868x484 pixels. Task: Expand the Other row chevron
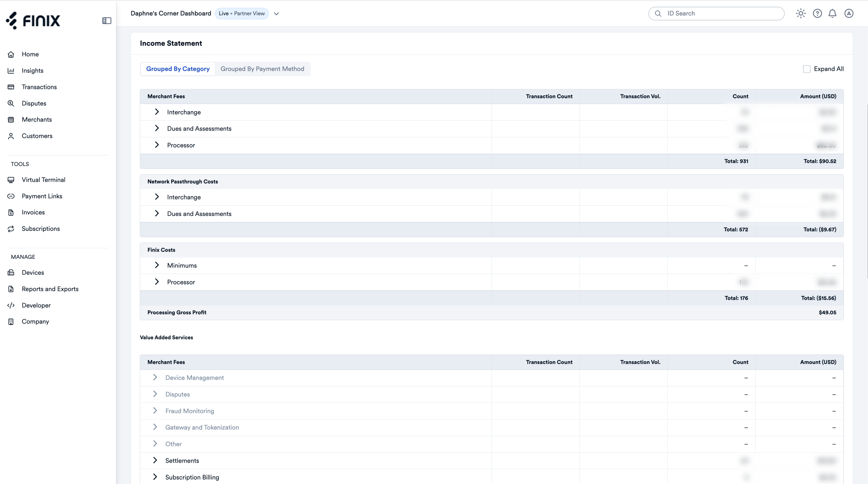coord(155,444)
